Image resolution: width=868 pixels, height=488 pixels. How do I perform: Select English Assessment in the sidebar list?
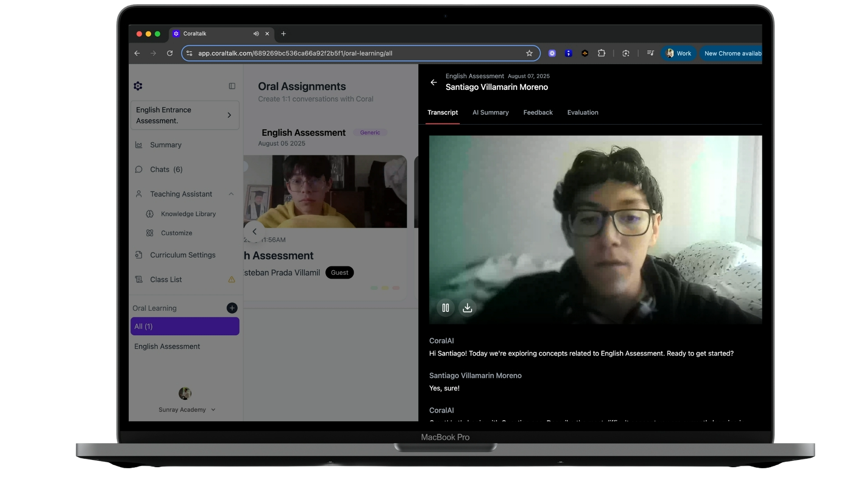click(167, 347)
